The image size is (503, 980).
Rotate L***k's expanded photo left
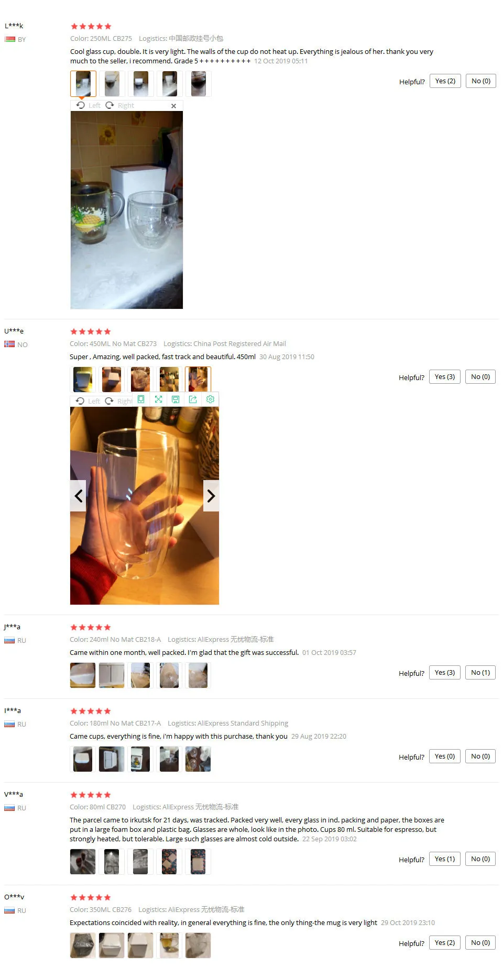(x=88, y=105)
